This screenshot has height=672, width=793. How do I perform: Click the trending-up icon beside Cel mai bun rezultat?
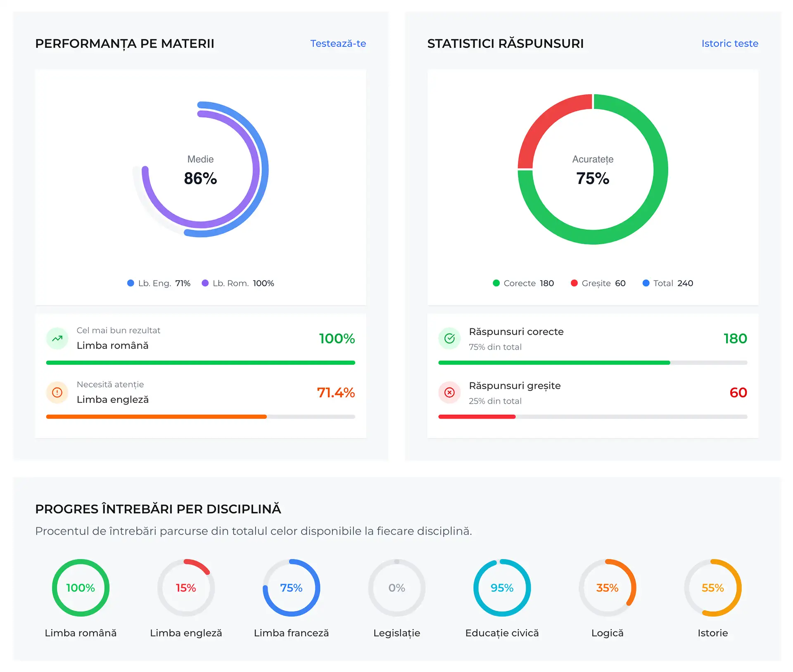tap(57, 338)
